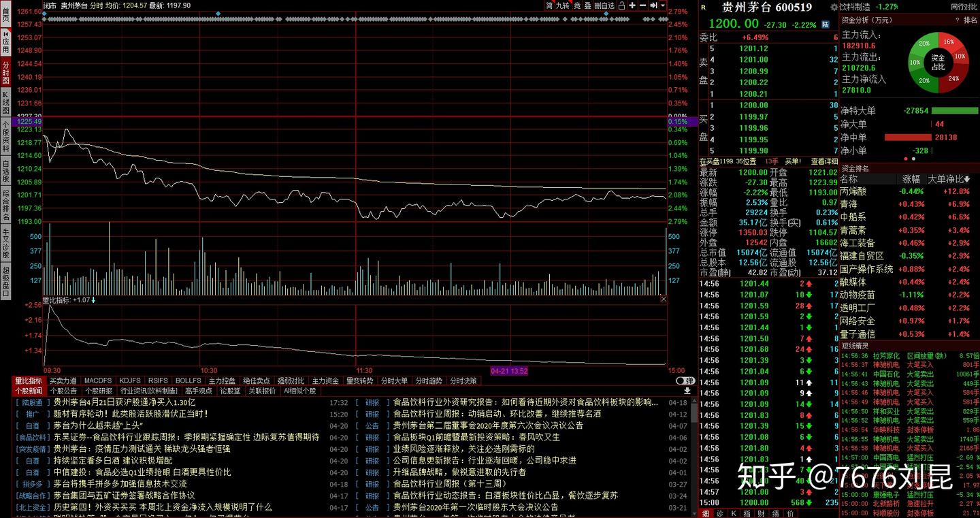This screenshot has width=980, height=518.
Task: Click the 量比指标 down arrow indicator
Action: 93,300
